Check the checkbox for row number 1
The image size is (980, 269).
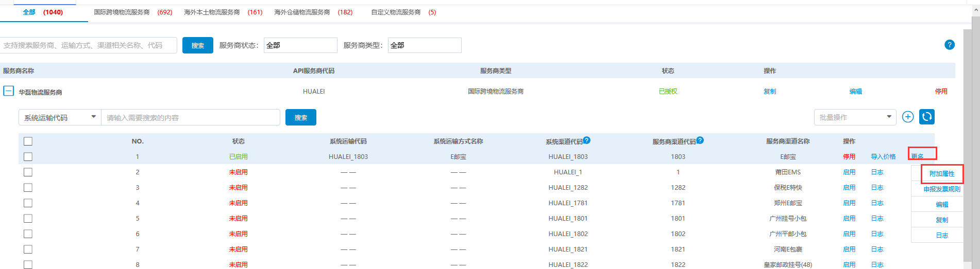28,157
